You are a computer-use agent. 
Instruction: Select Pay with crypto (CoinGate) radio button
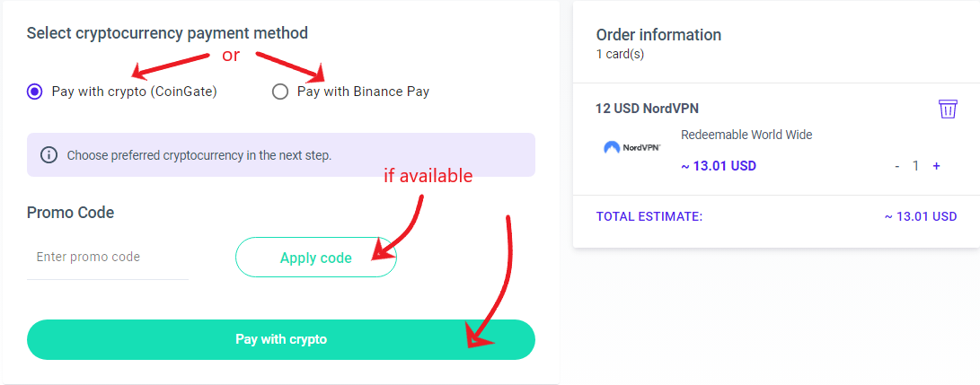click(x=35, y=92)
